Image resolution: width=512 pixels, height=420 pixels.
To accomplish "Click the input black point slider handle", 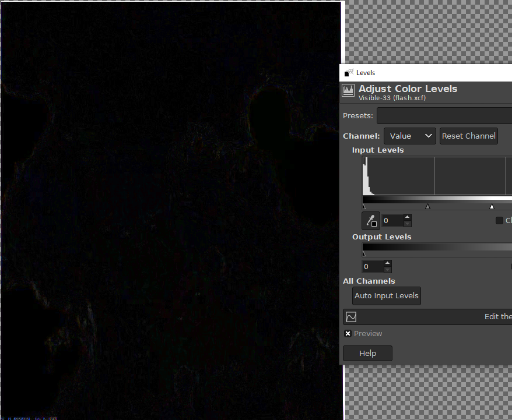I will [364, 206].
